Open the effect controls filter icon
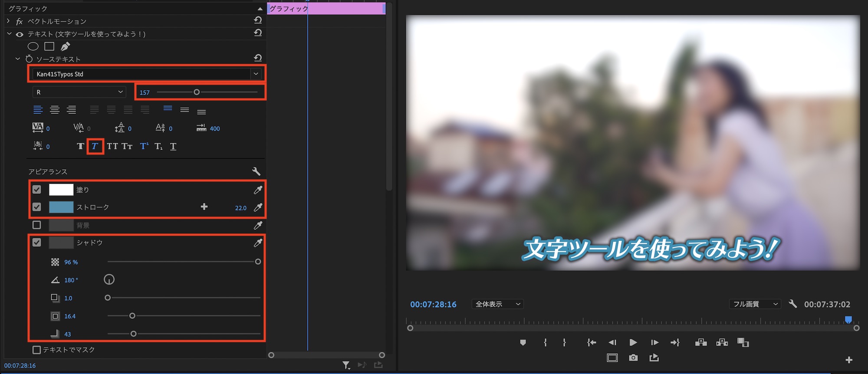Screen dimensions: 868x374 [x=346, y=365]
